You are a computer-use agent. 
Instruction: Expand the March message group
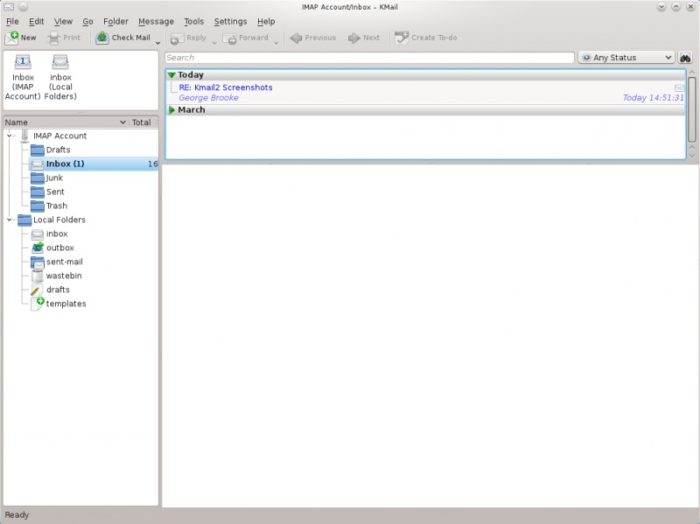[x=172, y=110]
